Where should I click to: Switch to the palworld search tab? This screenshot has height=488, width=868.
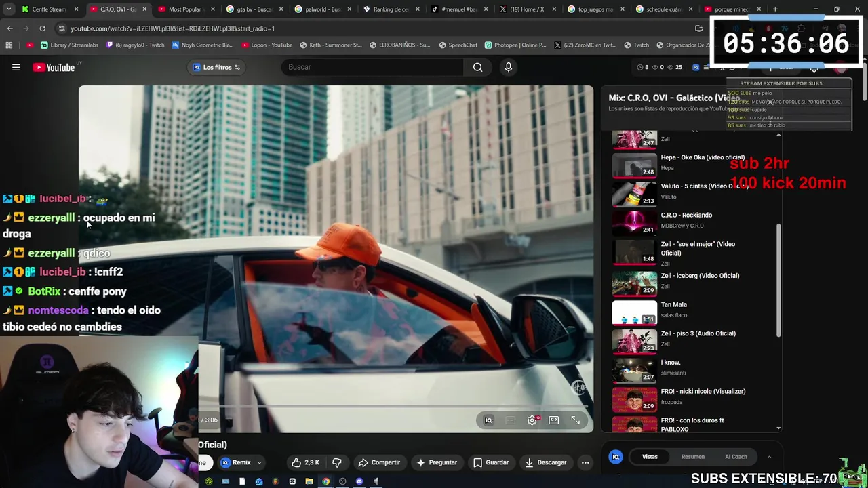tap(323, 9)
